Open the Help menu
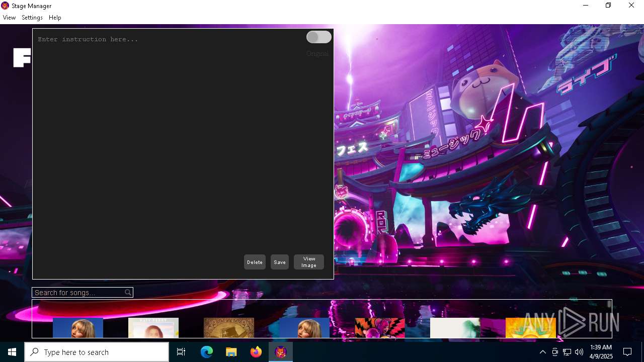Screen dimensions: 644x362 point(55,18)
